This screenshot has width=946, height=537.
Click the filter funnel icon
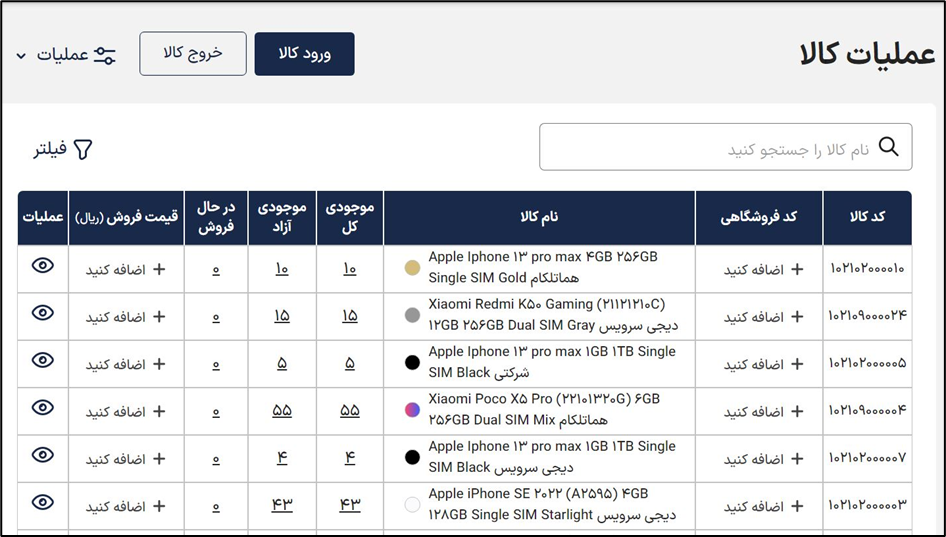[x=83, y=149]
